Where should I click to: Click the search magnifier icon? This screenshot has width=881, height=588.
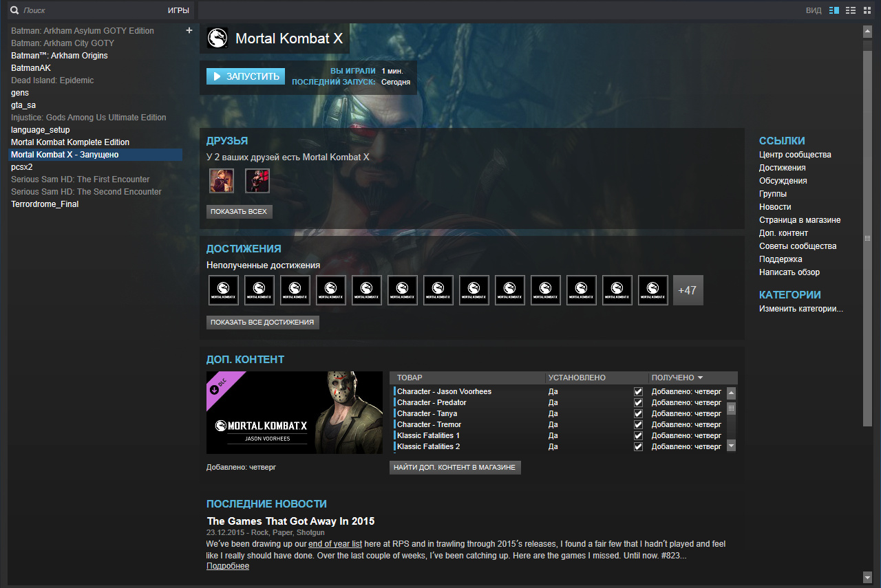14,10
